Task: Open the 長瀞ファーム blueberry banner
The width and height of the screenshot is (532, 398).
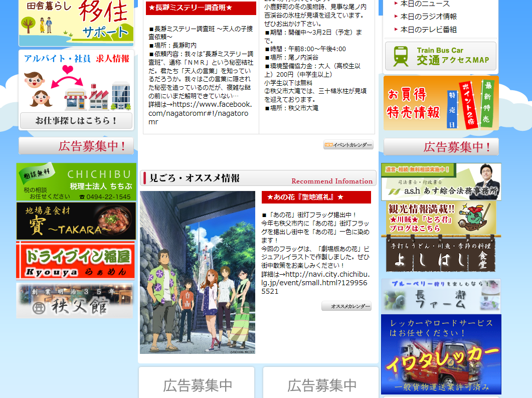Action: click(441, 296)
